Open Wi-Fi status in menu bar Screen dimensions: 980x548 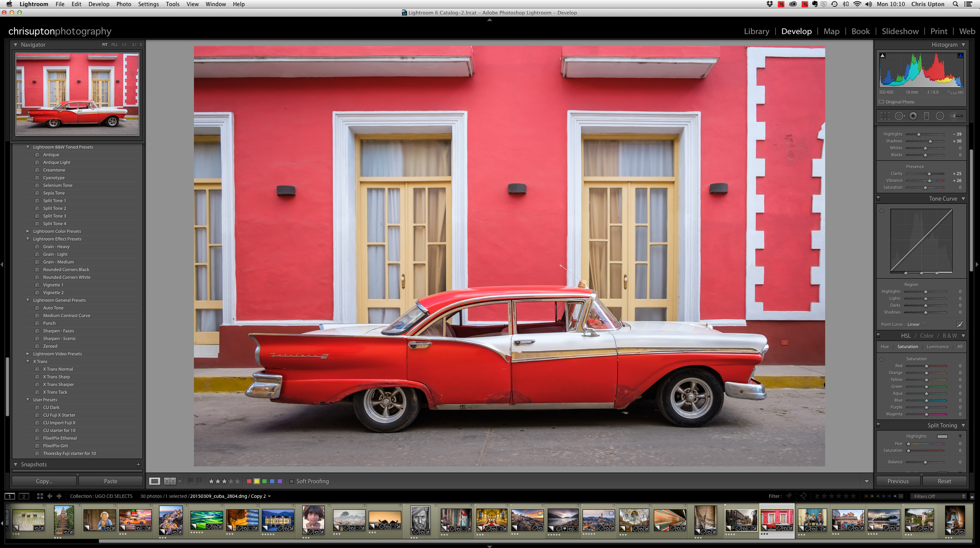coord(857,4)
